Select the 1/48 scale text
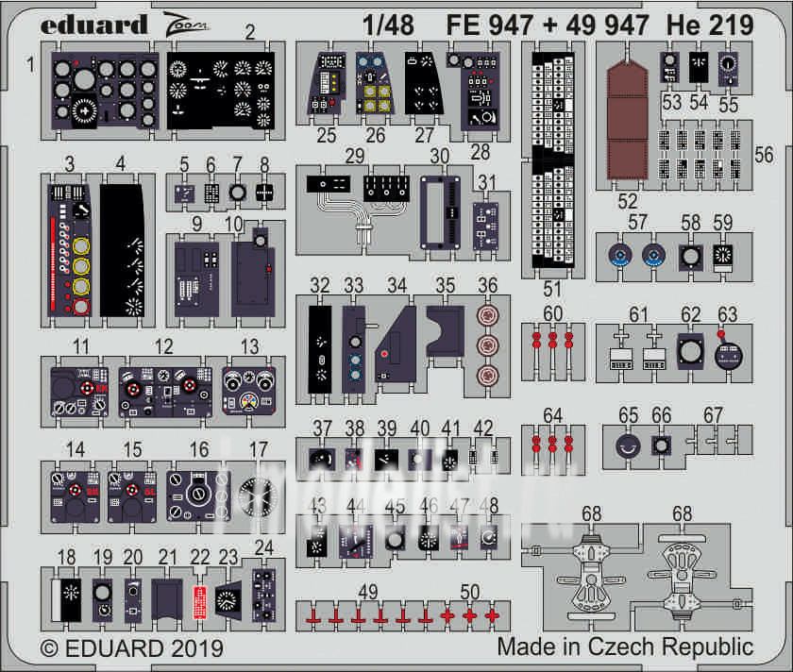This screenshot has height=672, width=793. [388, 25]
